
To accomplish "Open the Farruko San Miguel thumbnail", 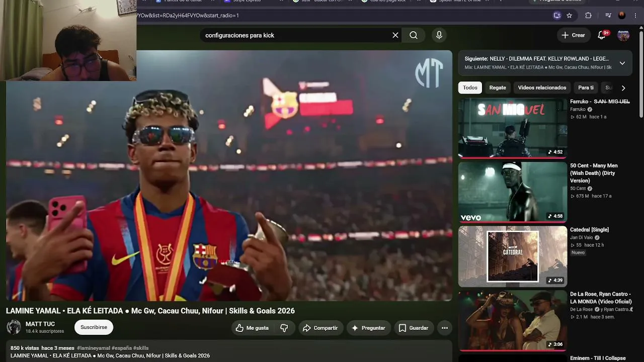I will click(513, 128).
